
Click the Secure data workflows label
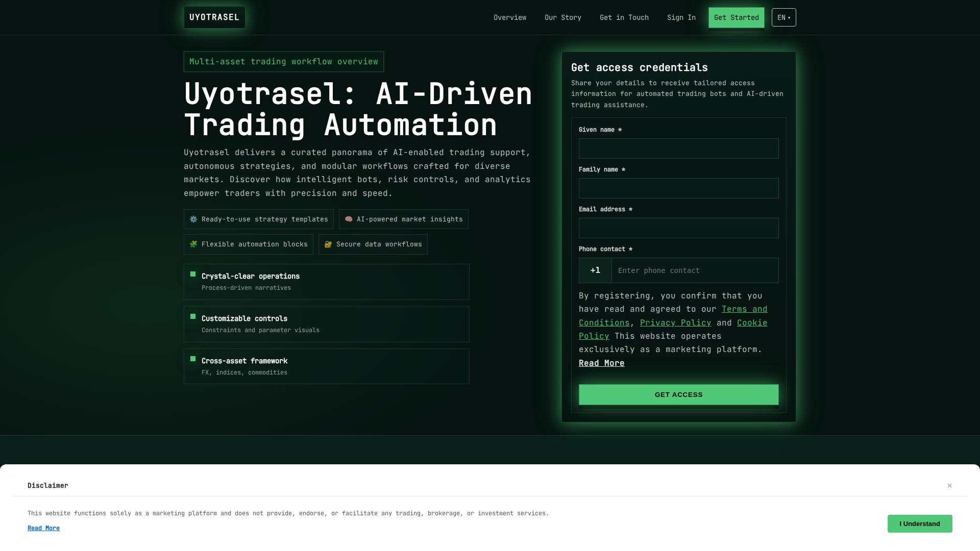pos(379,244)
